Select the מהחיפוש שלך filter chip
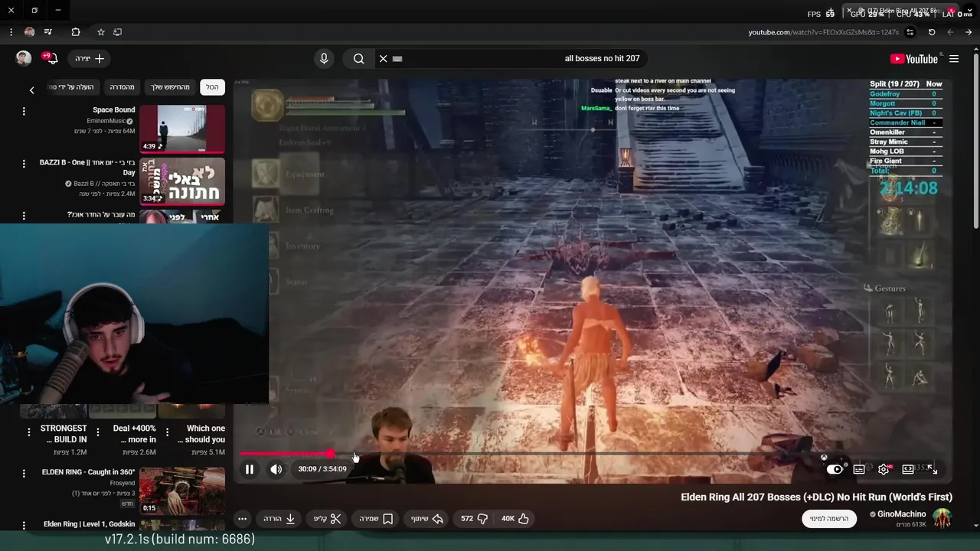Screen dimensions: 980x551 (168, 87)
